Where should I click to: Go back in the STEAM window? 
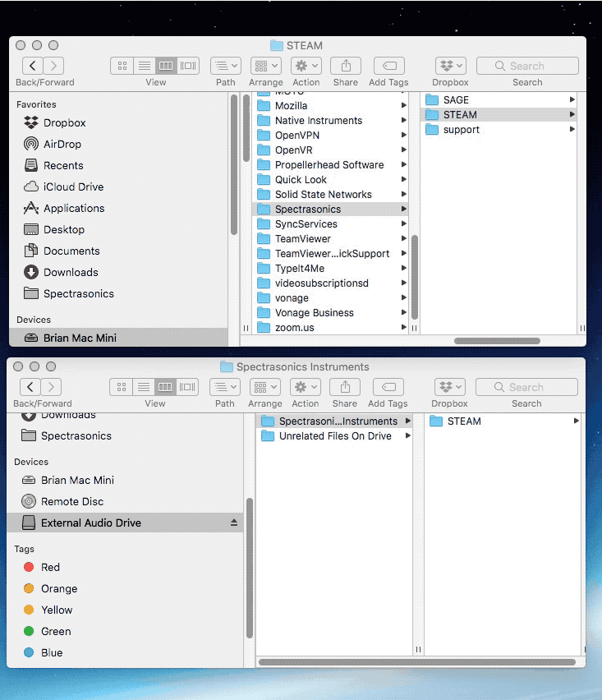pyautogui.click(x=33, y=66)
